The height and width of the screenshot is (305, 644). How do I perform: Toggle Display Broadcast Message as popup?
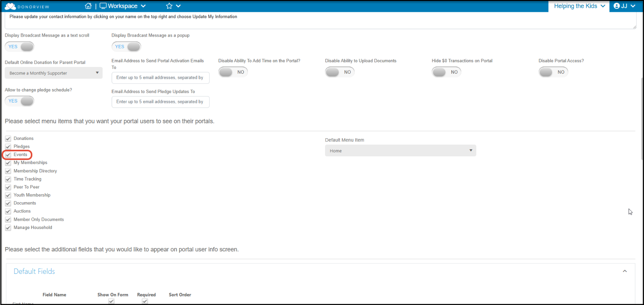click(x=126, y=46)
